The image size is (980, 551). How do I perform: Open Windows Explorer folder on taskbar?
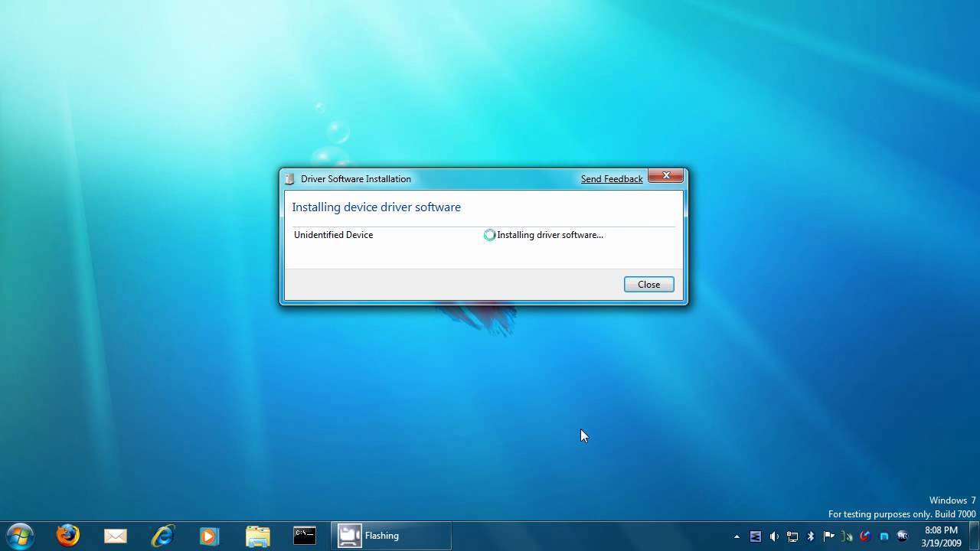[x=258, y=536]
